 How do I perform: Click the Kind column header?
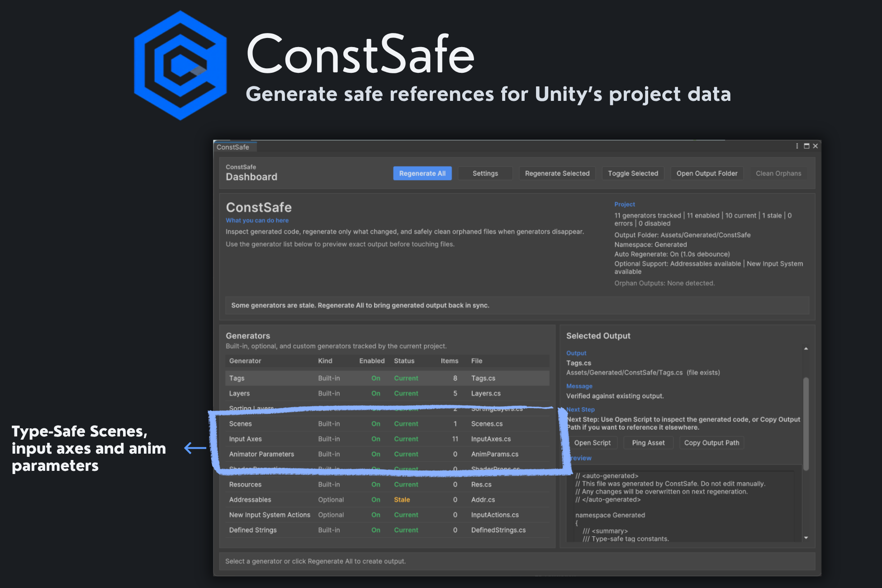click(325, 361)
